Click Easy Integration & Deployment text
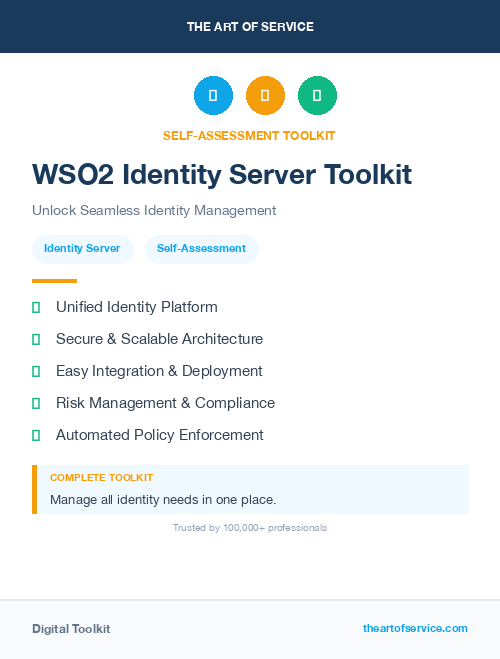Screen dimensions: 500x659 [159, 371]
